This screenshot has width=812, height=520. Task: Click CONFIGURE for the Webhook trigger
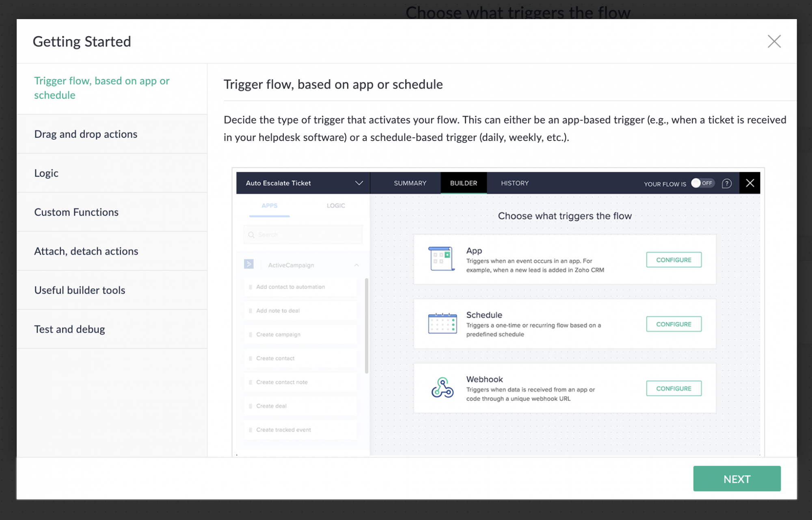coord(674,388)
